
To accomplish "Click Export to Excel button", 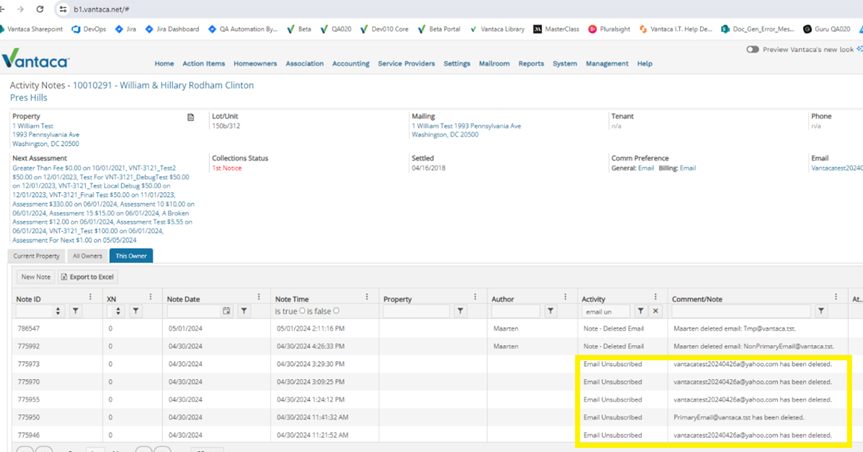I will click(87, 277).
